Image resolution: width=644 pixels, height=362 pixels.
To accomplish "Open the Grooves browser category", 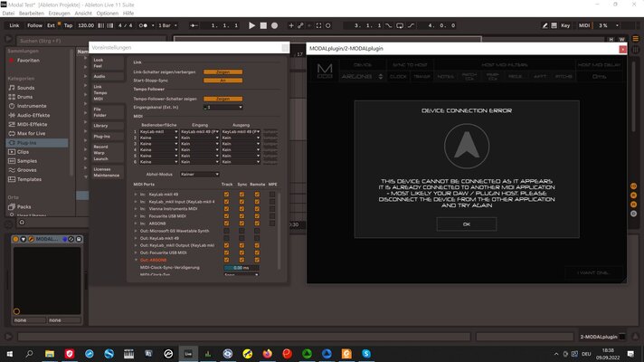I will (x=27, y=170).
